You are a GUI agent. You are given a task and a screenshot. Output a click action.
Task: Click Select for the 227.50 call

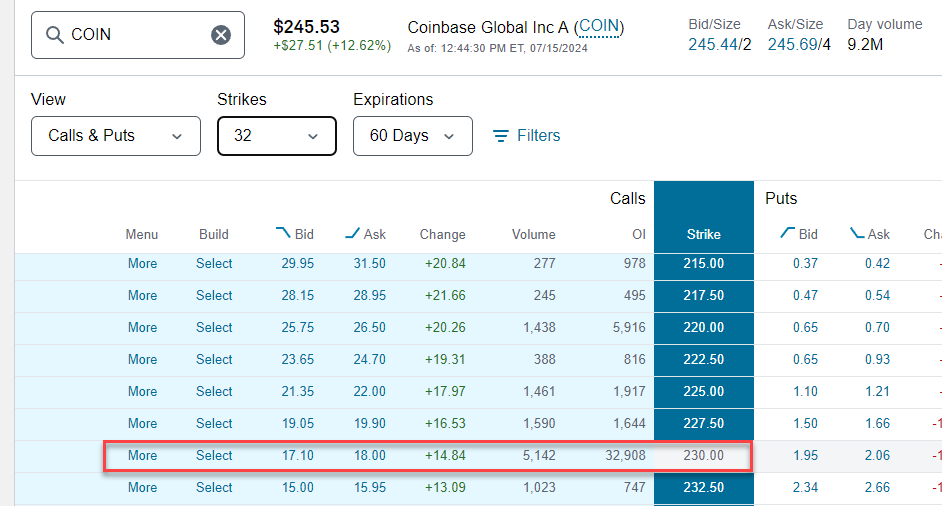(x=214, y=424)
